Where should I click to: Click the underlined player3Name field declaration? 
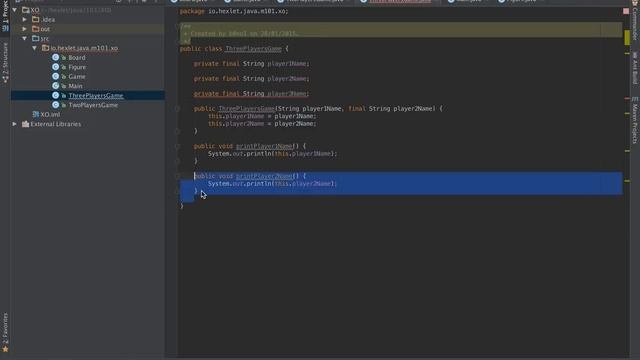pyautogui.click(x=251, y=93)
